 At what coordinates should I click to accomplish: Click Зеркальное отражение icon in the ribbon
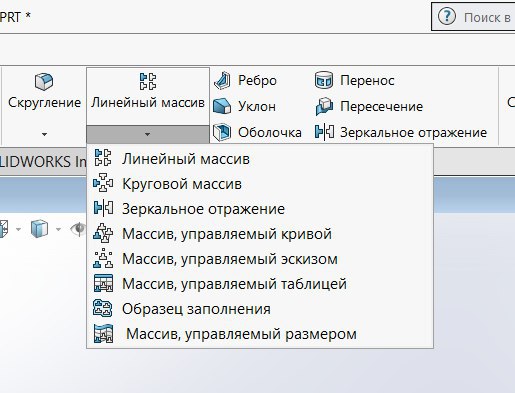pos(324,132)
